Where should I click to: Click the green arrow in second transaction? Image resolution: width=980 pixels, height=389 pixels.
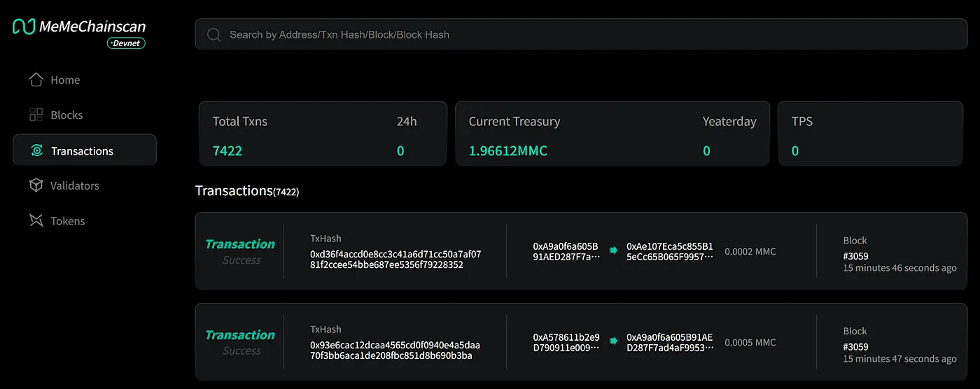coord(613,341)
